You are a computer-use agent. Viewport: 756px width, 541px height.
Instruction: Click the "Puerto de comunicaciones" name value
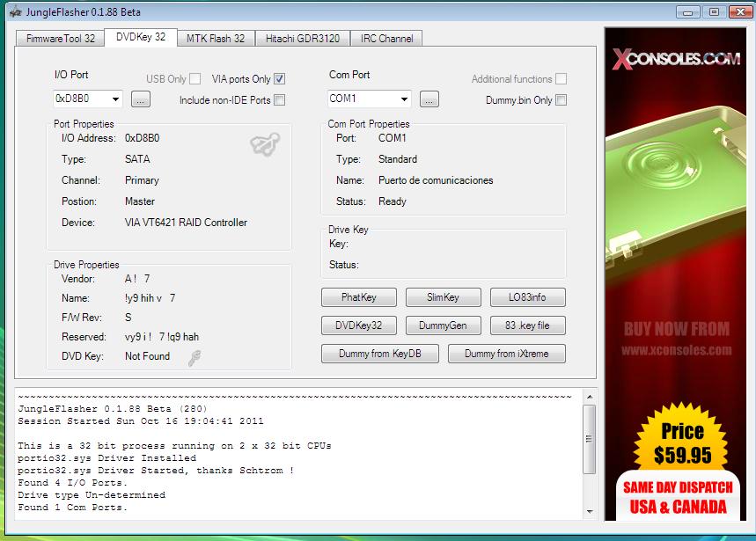(x=436, y=180)
